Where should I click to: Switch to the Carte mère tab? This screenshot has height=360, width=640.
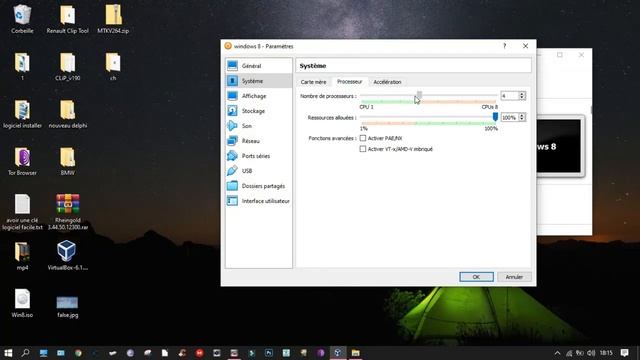click(313, 82)
